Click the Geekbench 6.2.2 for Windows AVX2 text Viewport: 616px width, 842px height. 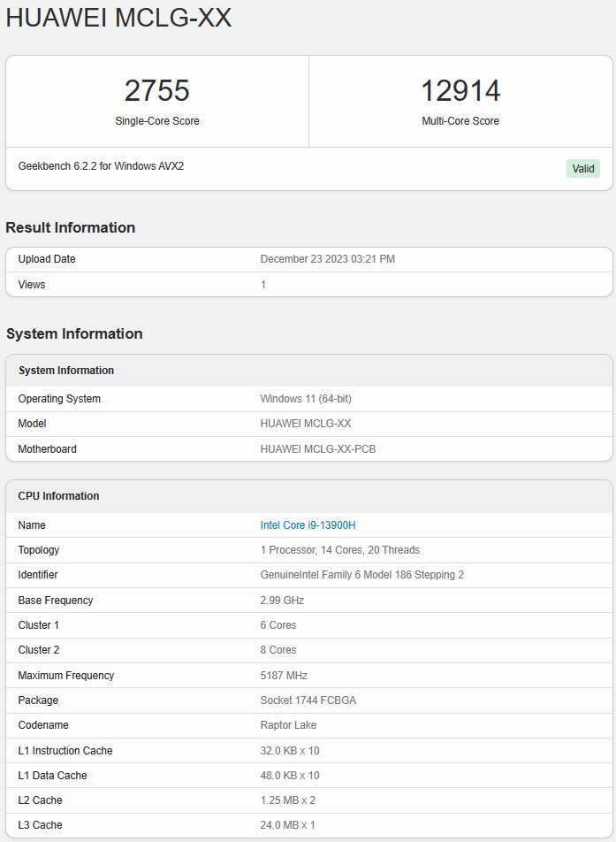[101, 166]
